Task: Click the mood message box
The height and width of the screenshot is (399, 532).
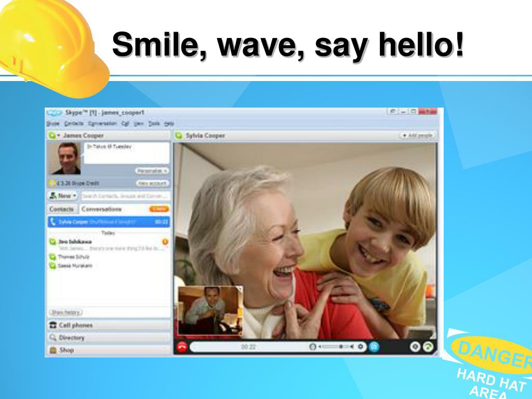Action: 127,153
